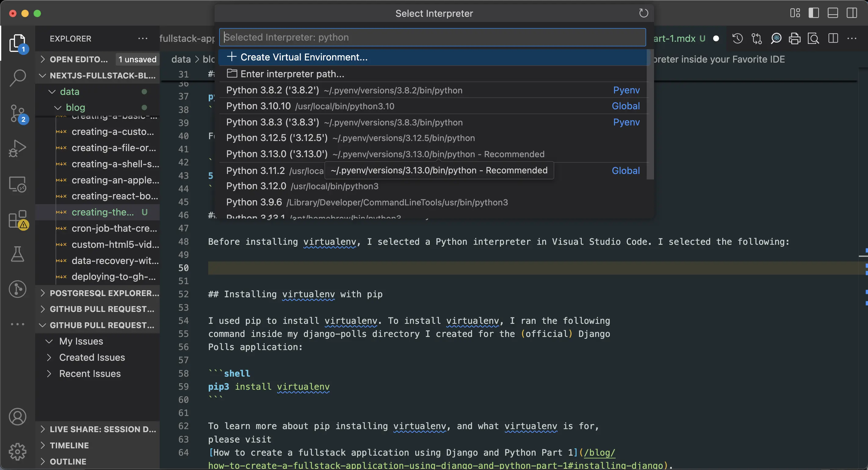
Task: Open Manage gear settings menu
Action: [x=17, y=452]
